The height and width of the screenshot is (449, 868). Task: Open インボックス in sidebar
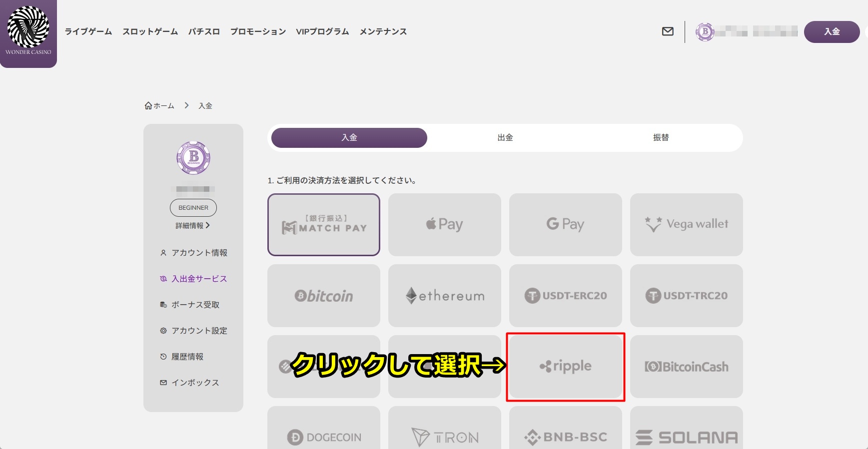coord(190,383)
